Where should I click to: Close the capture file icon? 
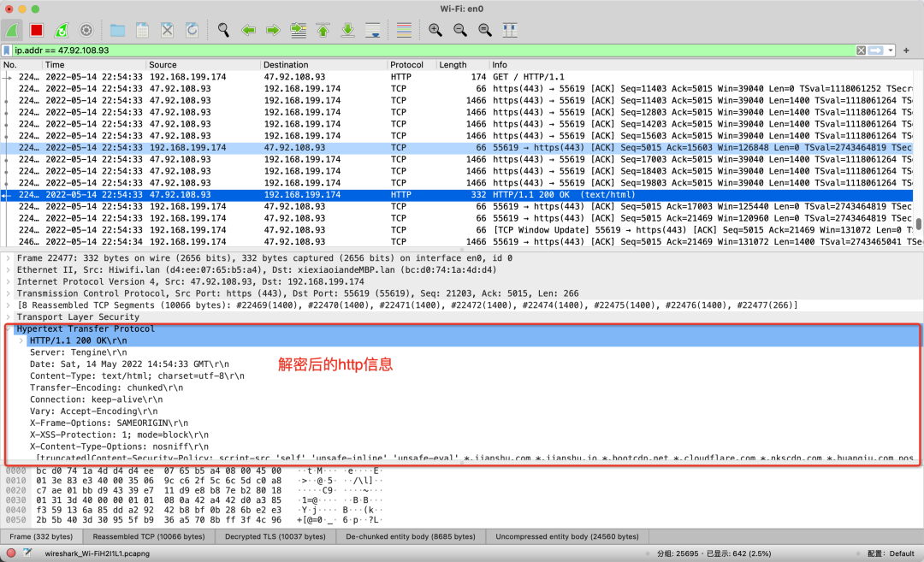click(x=167, y=30)
